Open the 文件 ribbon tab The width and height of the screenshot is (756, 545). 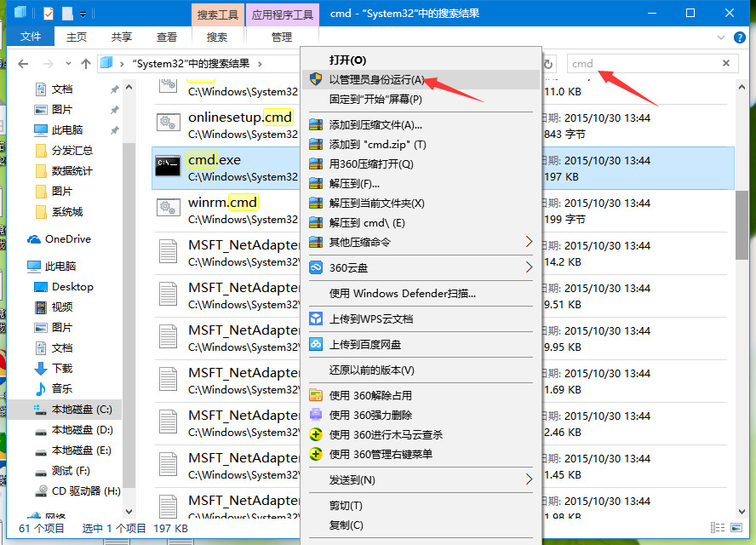pyautogui.click(x=31, y=37)
